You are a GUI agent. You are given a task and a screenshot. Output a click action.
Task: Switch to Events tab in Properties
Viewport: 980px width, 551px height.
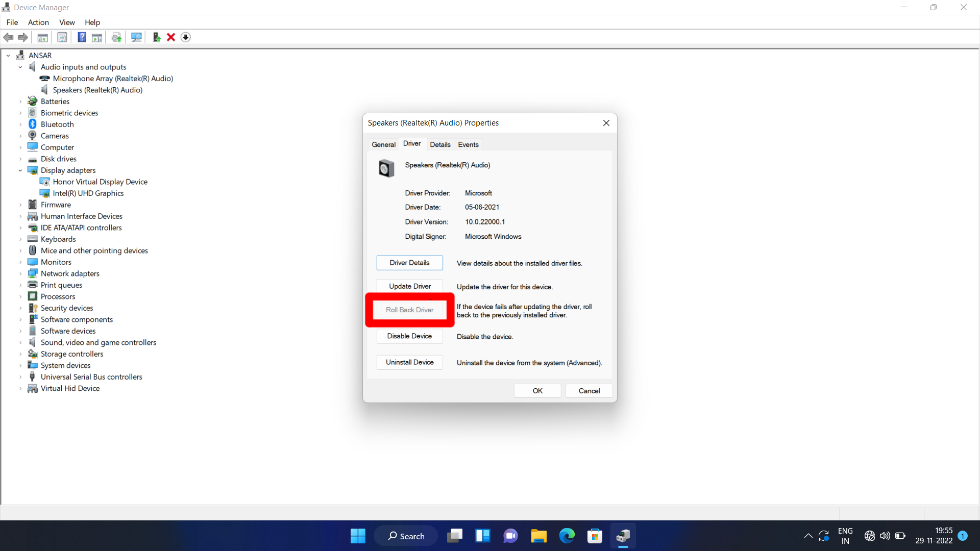(468, 144)
